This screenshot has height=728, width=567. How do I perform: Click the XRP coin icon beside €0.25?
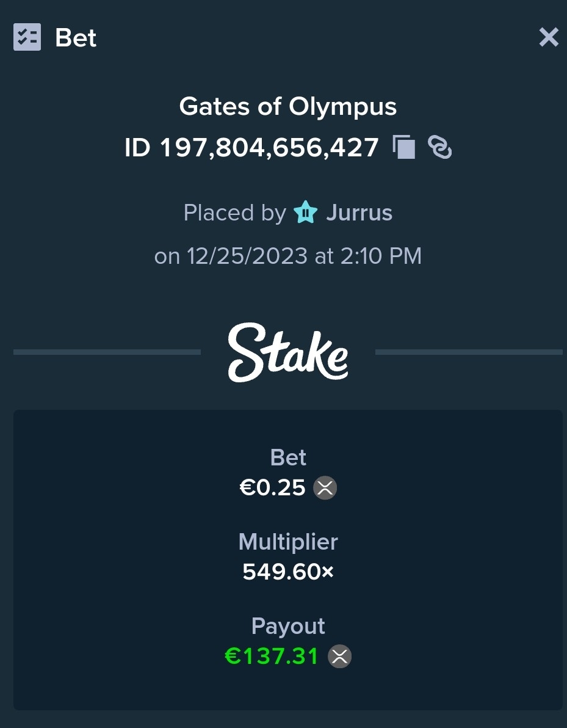click(x=325, y=488)
